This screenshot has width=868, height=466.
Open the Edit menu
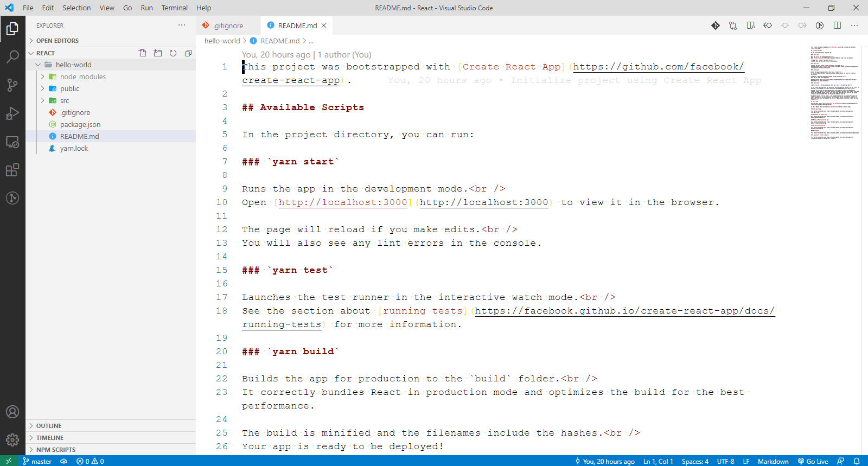point(48,8)
